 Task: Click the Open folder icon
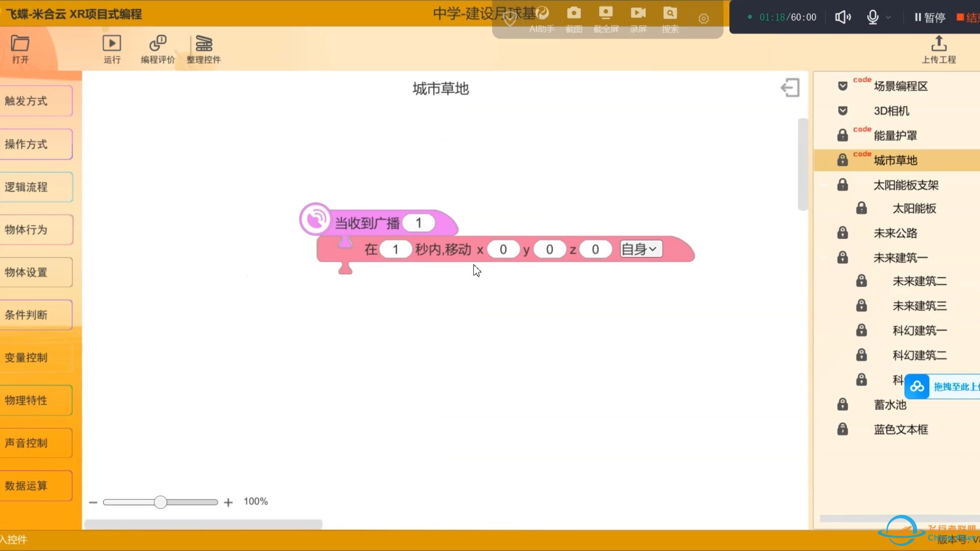20,44
